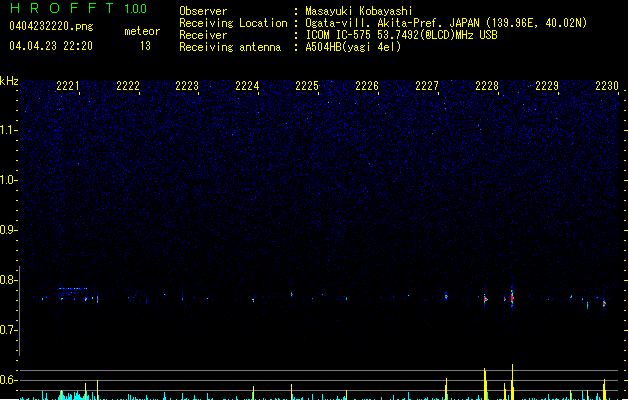
Task: Click the tallest yellow intensity spike after 2228
Action: (x=512, y=382)
